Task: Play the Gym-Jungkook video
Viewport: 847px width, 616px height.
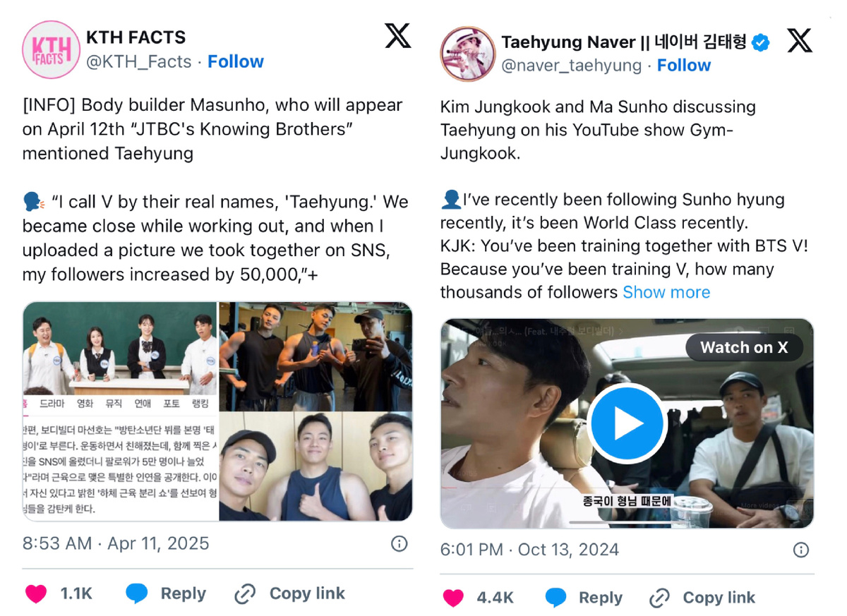Action: pos(627,423)
